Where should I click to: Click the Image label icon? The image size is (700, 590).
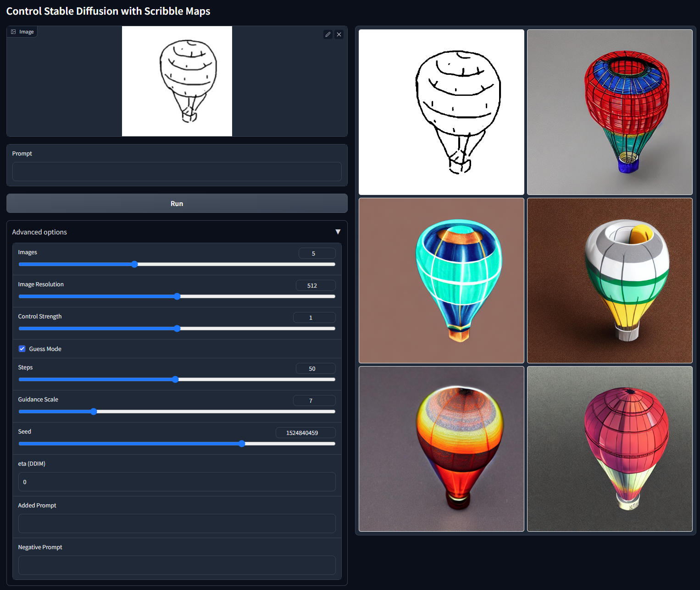(13, 32)
